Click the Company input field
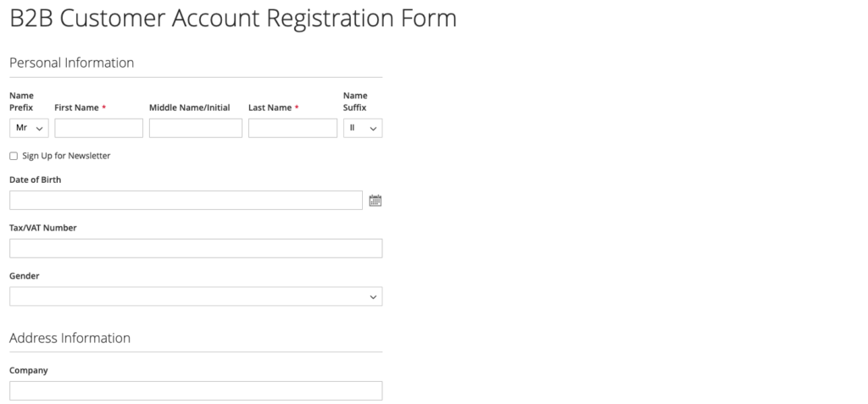This screenshot has width=868, height=404. [196, 390]
